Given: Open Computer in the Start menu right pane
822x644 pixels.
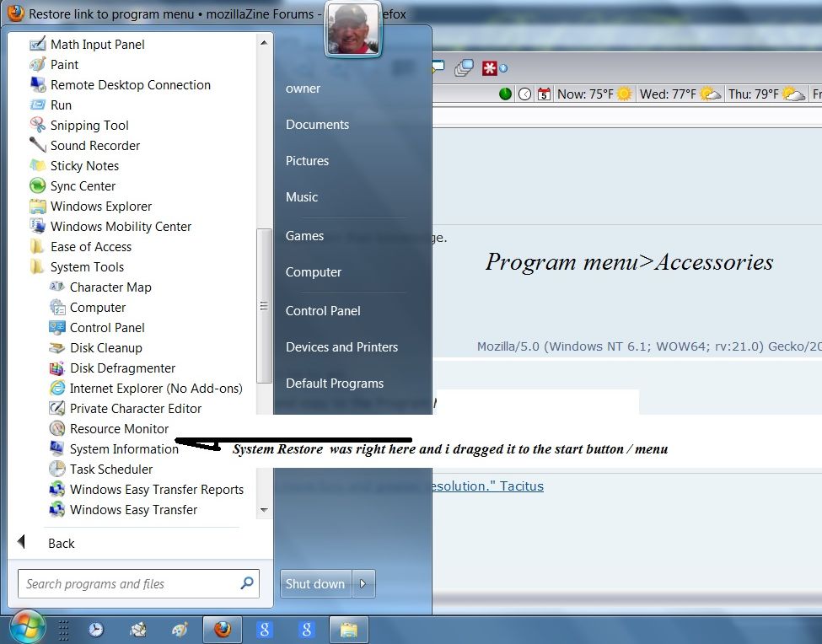Looking at the screenshot, I should [314, 272].
